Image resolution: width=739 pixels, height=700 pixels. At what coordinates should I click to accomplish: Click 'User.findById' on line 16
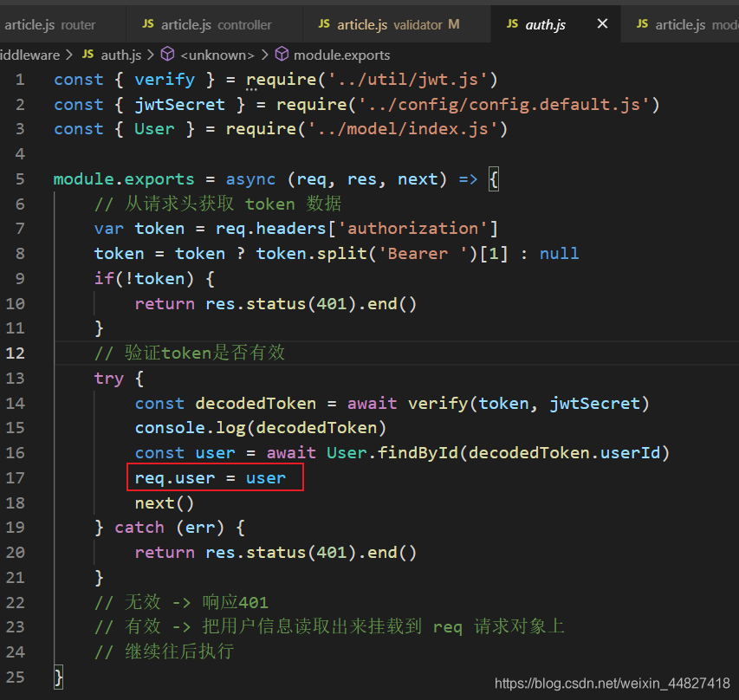coord(392,453)
